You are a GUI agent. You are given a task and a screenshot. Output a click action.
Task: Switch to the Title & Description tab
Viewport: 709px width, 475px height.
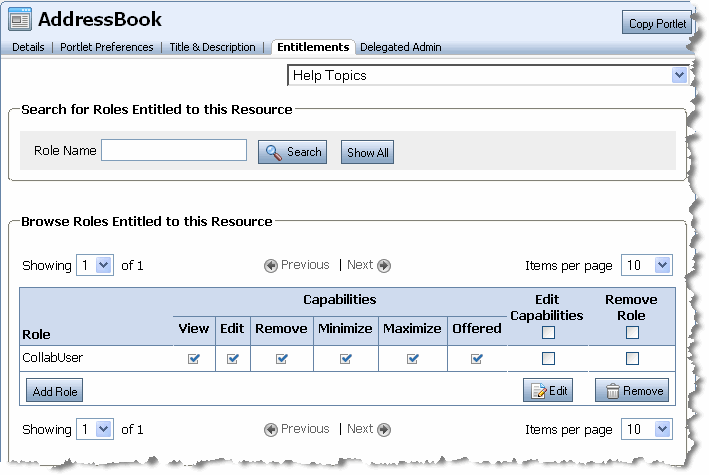213,47
